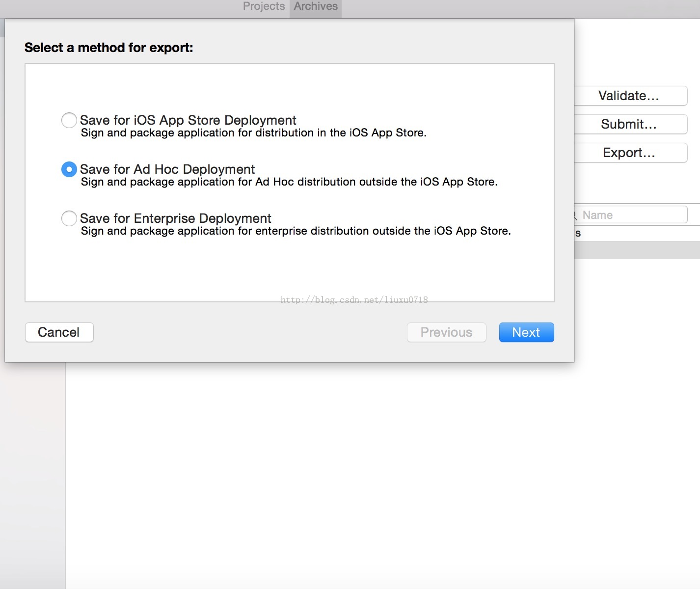Choose the Ad Hoc Deployment radio button

tap(69, 169)
